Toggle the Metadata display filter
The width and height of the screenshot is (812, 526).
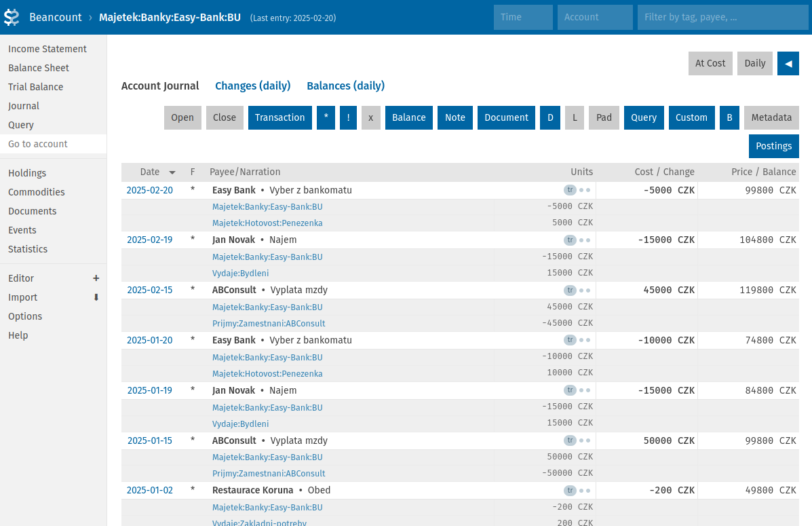coord(771,117)
